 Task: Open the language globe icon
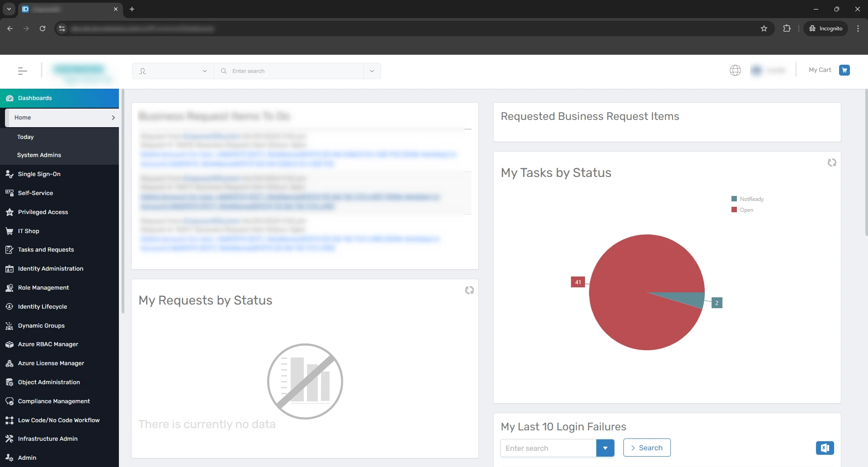tap(735, 70)
